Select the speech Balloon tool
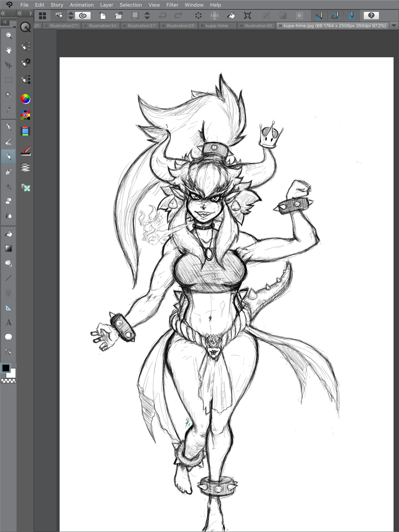This screenshot has height=532, width=399. click(9, 337)
